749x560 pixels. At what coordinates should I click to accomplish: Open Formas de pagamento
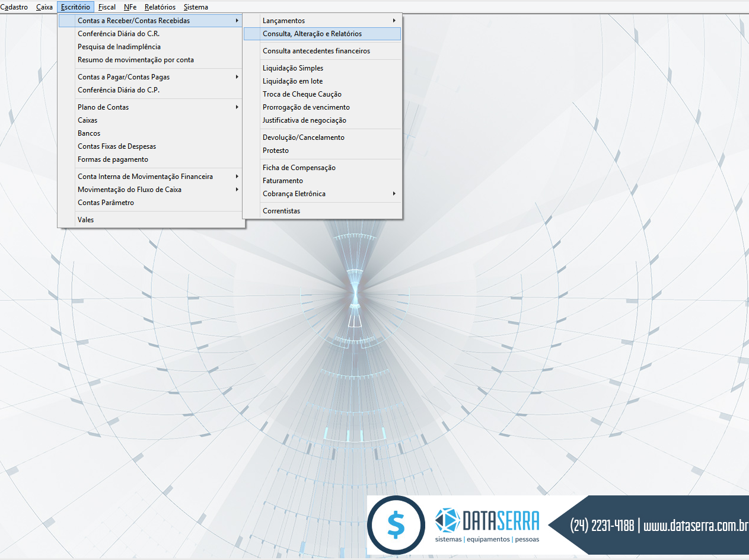tap(151, 159)
